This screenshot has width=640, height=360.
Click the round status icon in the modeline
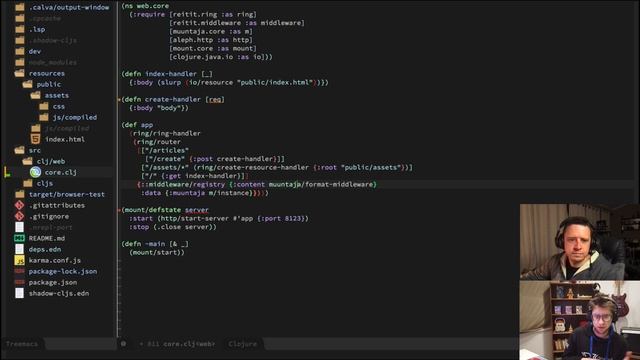click(123, 344)
